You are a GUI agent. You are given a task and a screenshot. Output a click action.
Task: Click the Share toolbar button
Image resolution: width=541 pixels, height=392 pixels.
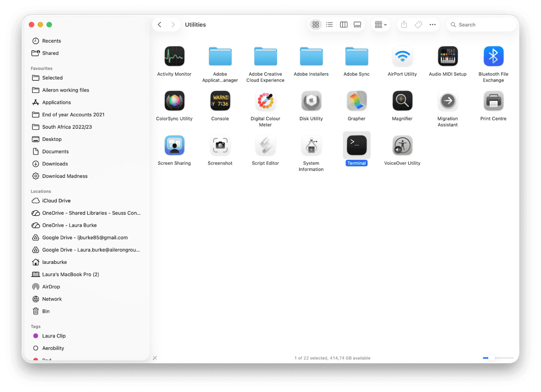[404, 25]
